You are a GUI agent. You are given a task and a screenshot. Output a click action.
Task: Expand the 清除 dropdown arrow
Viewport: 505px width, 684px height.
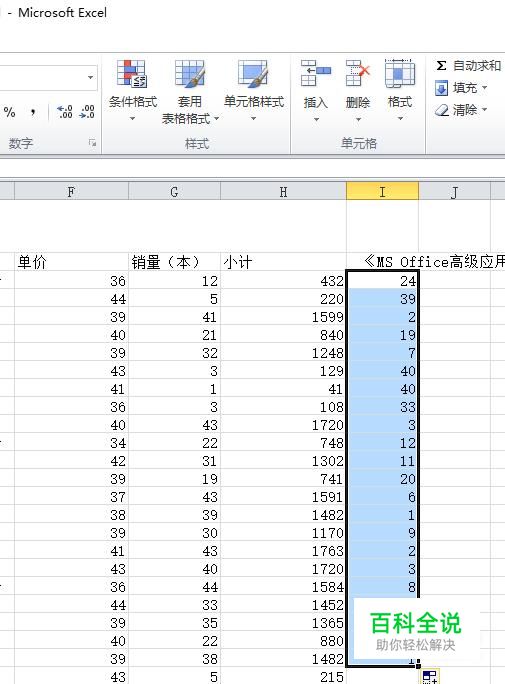tap(485, 109)
